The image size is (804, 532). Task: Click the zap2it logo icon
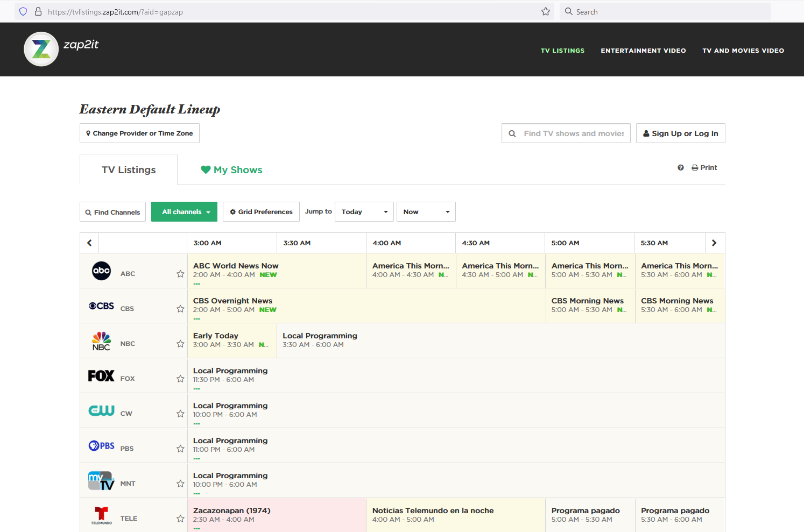tap(41, 49)
